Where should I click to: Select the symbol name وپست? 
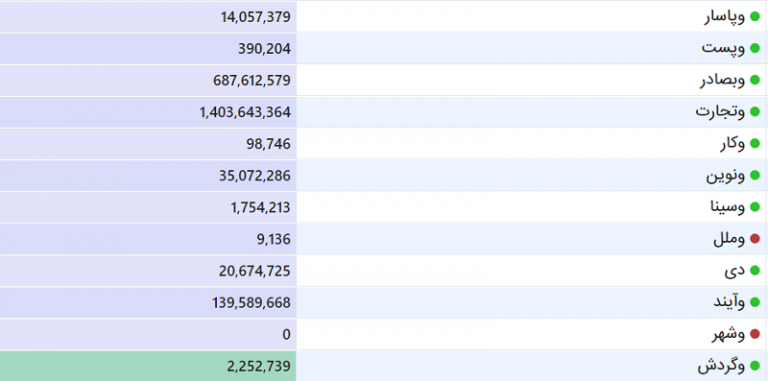click(x=723, y=48)
